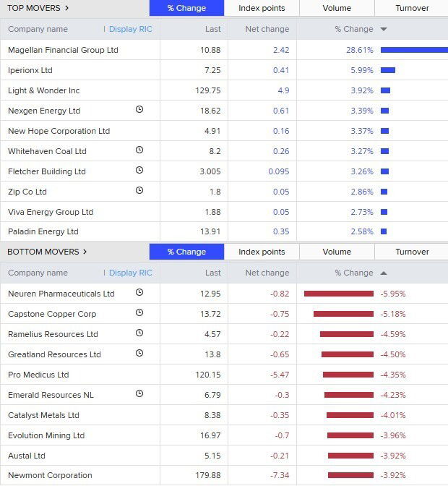
Task: Toggle Display RIC in Bottom Movers header
Action: (x=130, y=273)
